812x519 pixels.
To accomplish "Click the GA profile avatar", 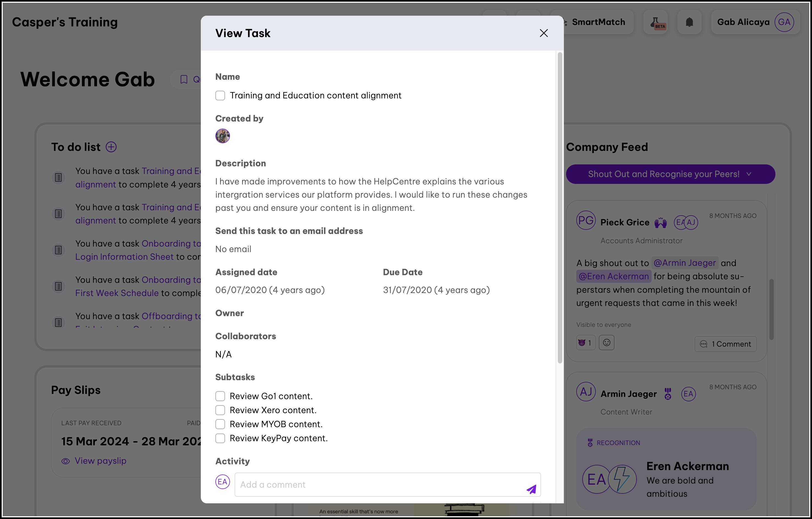I will click(784, 22).
